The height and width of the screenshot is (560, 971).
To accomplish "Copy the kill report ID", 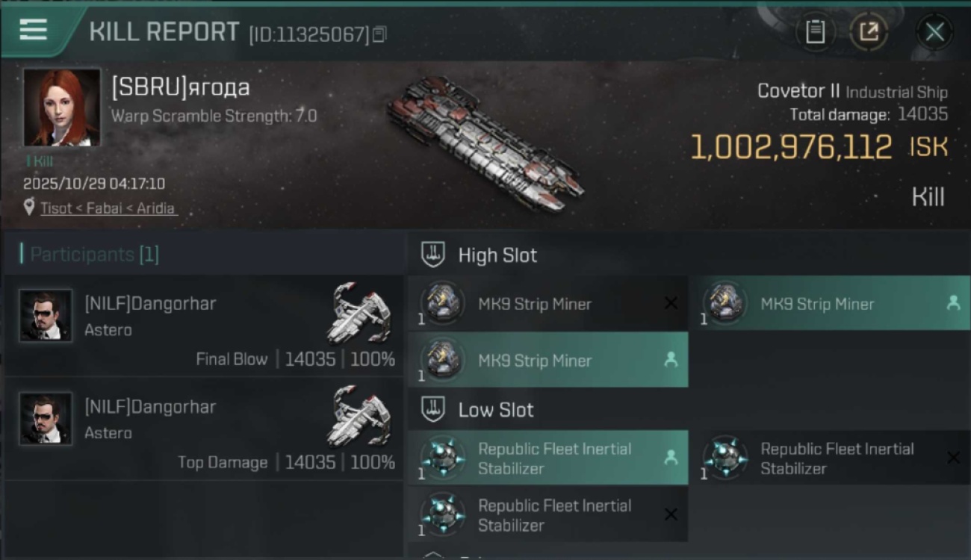I will [379, 34].
